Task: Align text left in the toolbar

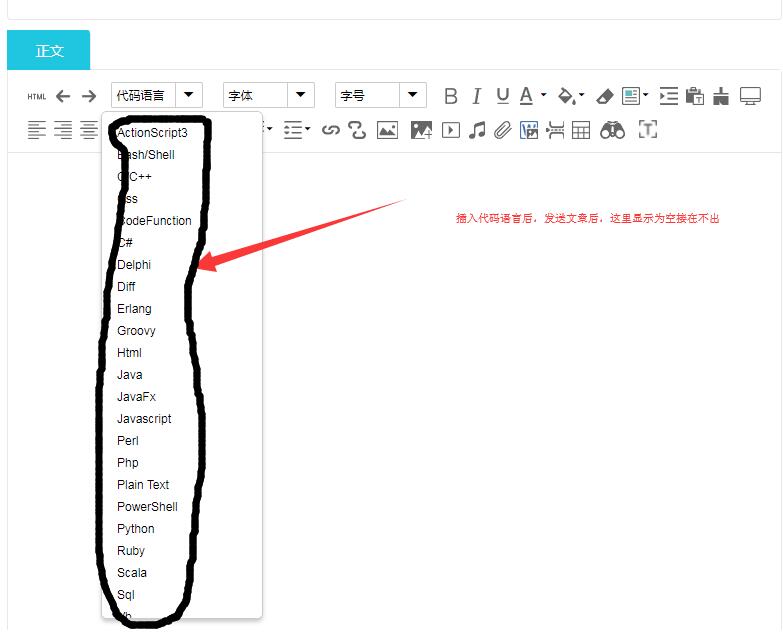Action: click(36, 130)
